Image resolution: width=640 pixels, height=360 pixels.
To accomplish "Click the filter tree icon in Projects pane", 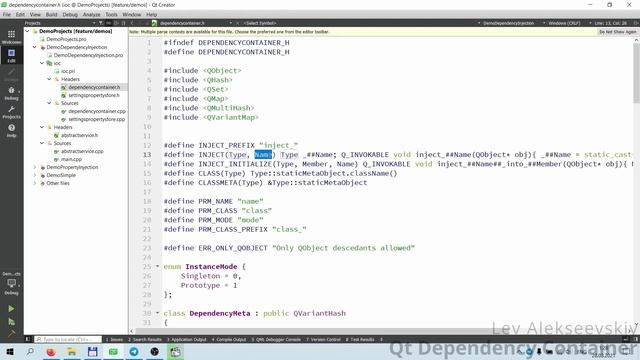I will (x=101, y=23).
